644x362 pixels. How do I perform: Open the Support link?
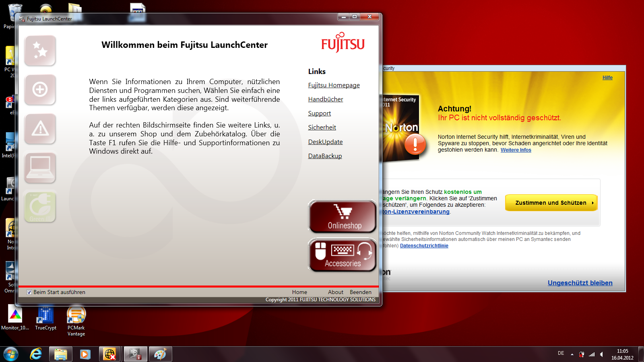tap(320, 113)
